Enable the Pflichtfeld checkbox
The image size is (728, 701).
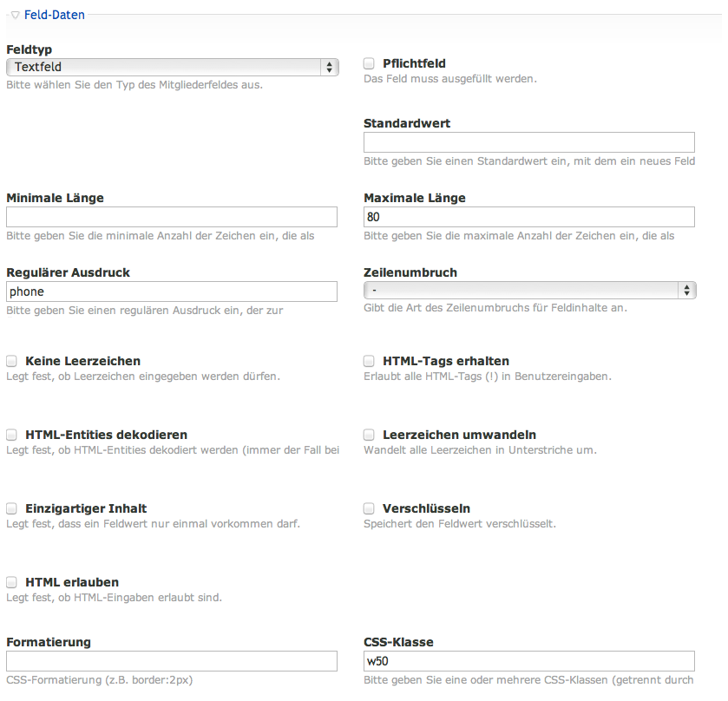tap(369, 63)
